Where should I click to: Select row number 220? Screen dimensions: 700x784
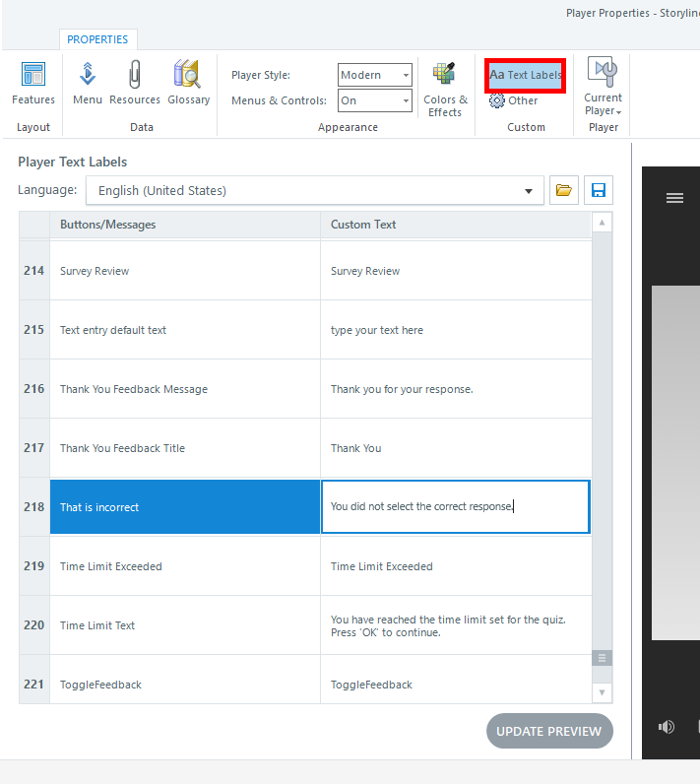[34, 625]
